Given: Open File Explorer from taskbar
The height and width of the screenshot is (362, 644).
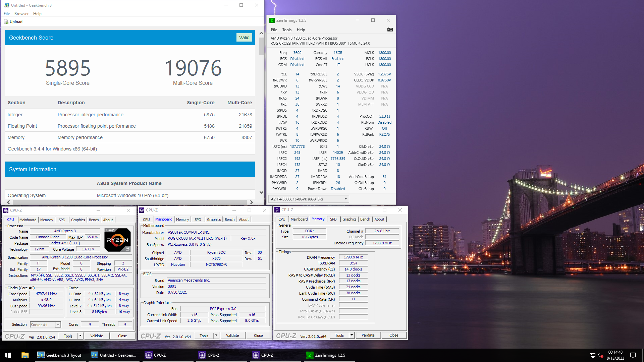Looking at the screenshot, I should [x=25, y=355].
